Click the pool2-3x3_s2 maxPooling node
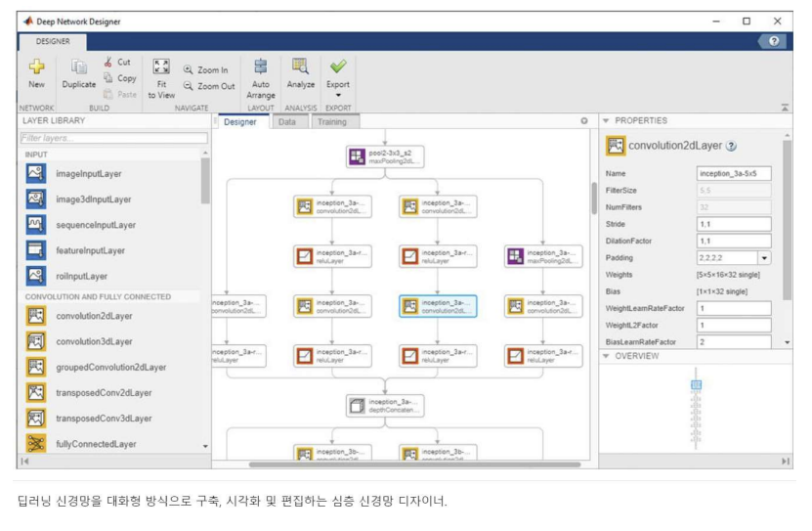 pos(385,156)
